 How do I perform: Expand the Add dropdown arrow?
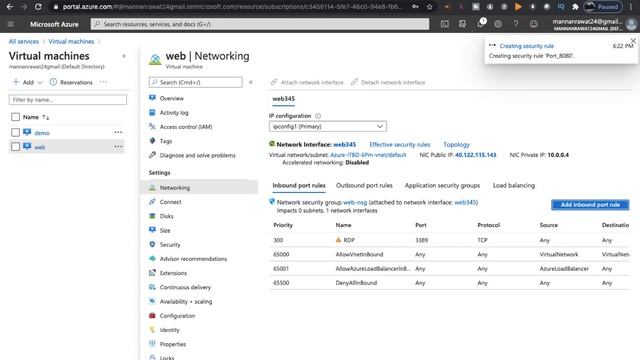(x=40, y=82)
